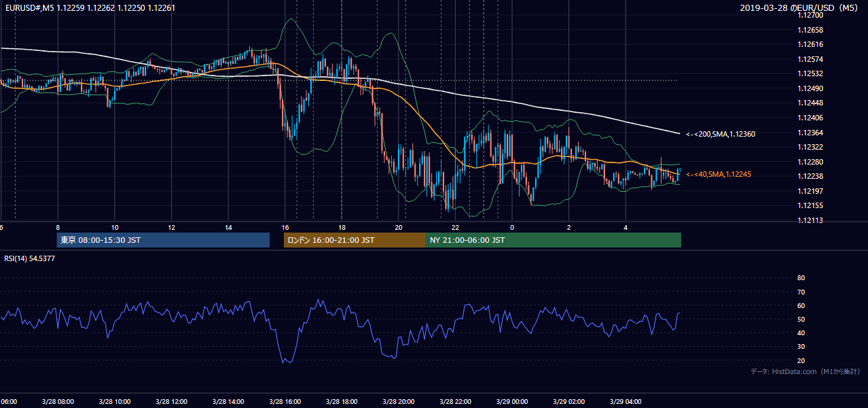Click the 3/29 00:00 time label

coord(512,401)
